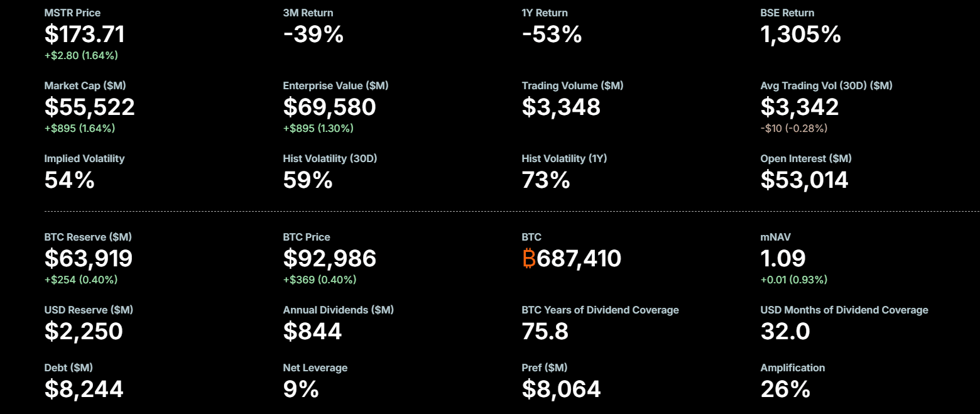The width and height of the screenshot is (980, 414).
Task: Select the Implied Volatility 54% value
Action: (x=69, y=180)
